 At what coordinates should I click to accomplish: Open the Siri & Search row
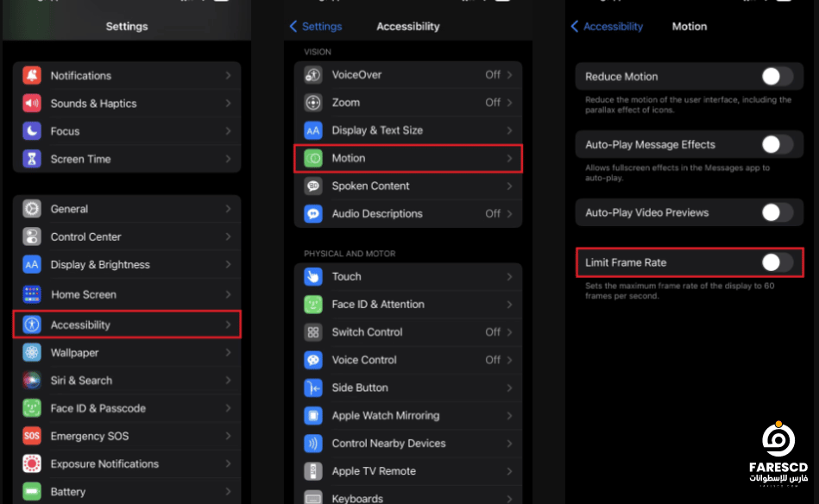point(127,381)
